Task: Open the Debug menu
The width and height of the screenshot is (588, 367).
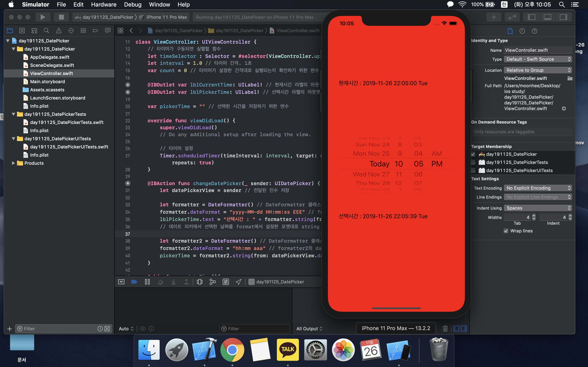Action: (x=133, y=5)
